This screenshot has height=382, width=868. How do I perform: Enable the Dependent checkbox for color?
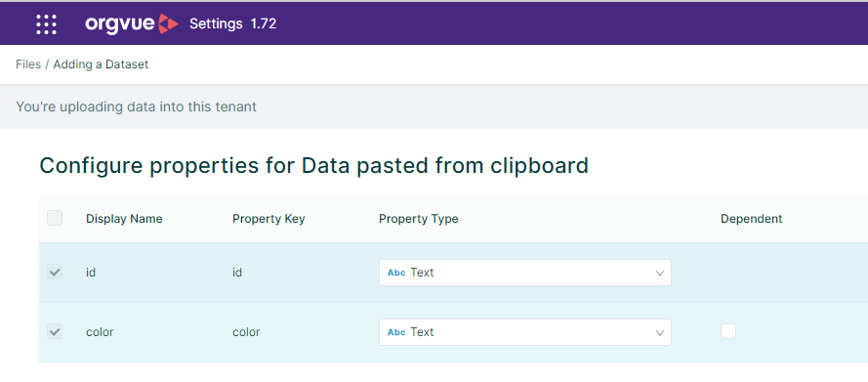click(x=728, y=331)
